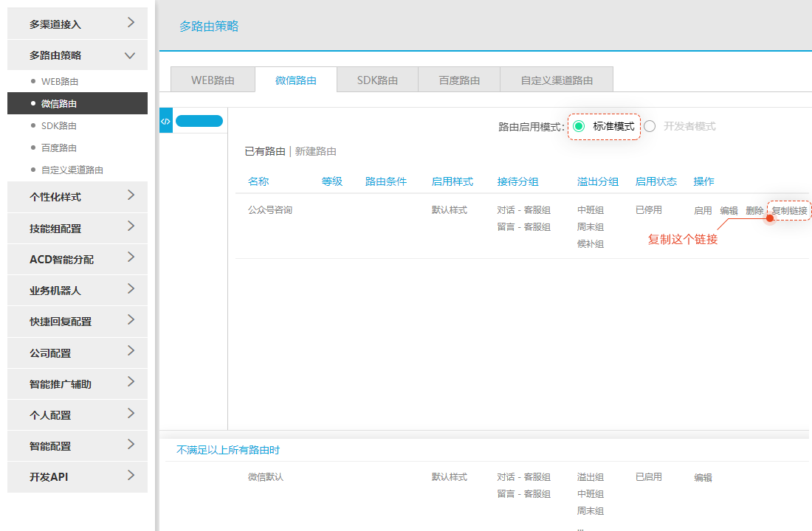Click the 新建路由 link

[316, 151]
